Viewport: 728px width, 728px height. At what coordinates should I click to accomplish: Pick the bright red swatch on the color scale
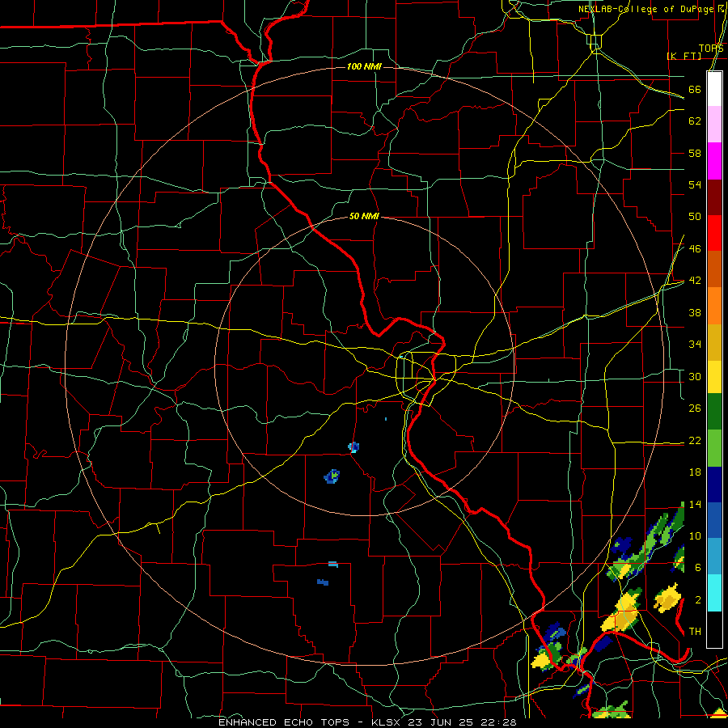coord(714,233)
